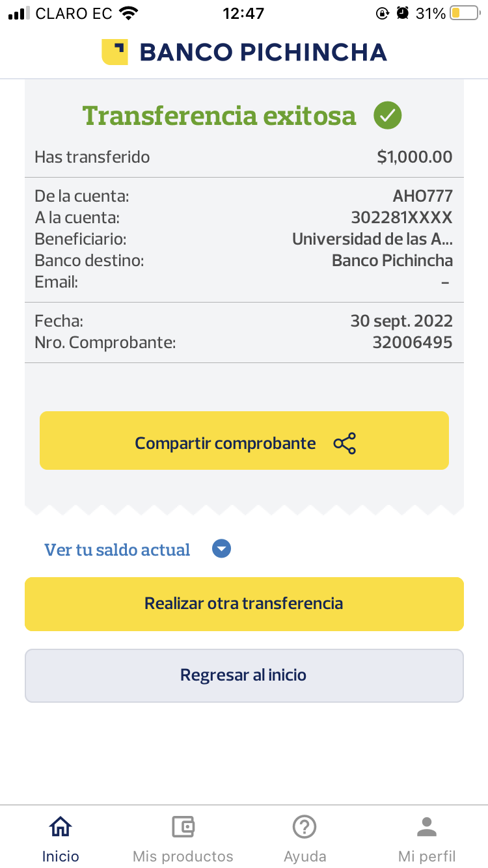The image size is (488, 868).
Task: Tap the green success checkmark icon
Action: (x=387, y=116)
